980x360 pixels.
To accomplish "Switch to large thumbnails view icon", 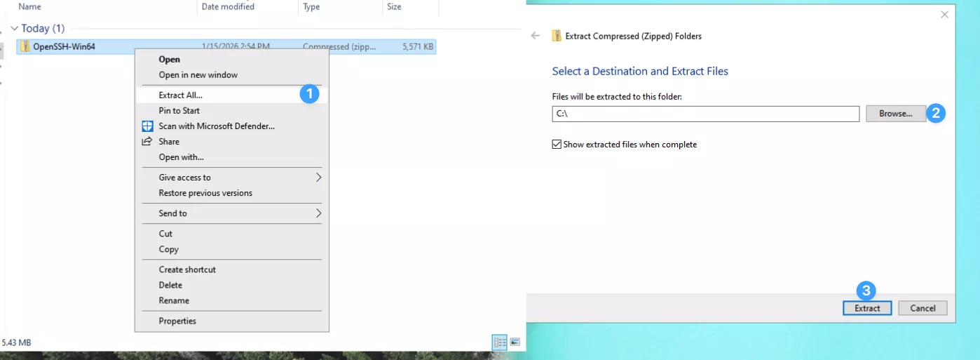I will (x=515, y=342).
